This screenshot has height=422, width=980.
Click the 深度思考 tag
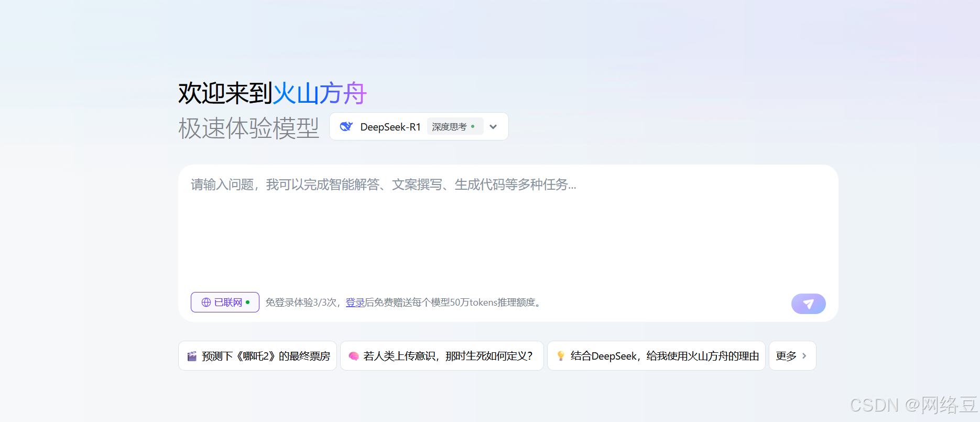click(454, 127)
